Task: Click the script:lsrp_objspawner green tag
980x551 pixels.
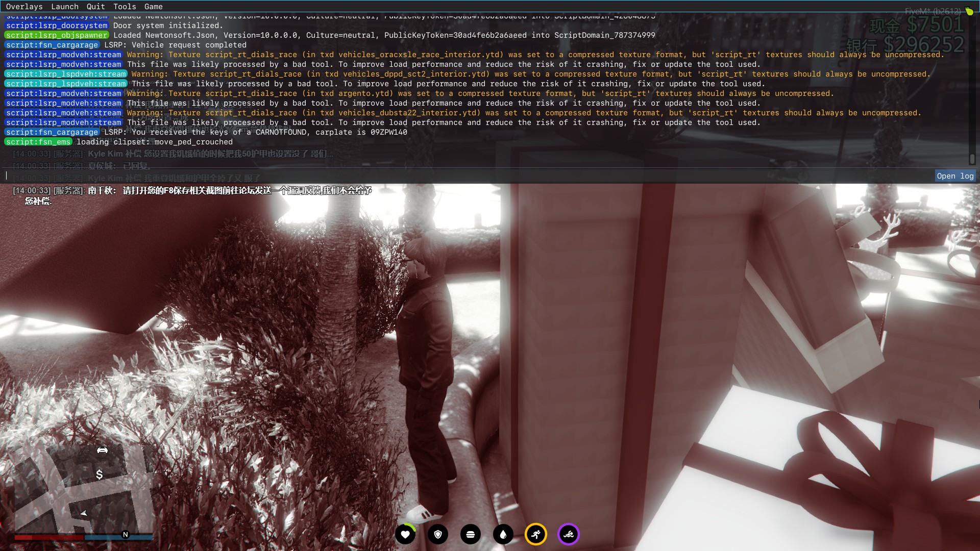Action: coord(57,35)
